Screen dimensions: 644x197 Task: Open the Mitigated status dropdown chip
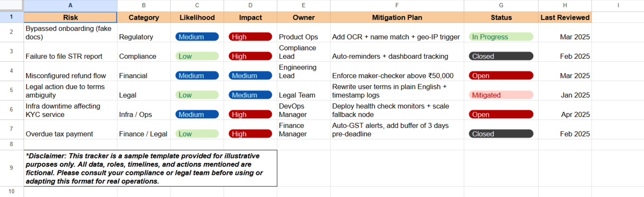tap(501, 95)
